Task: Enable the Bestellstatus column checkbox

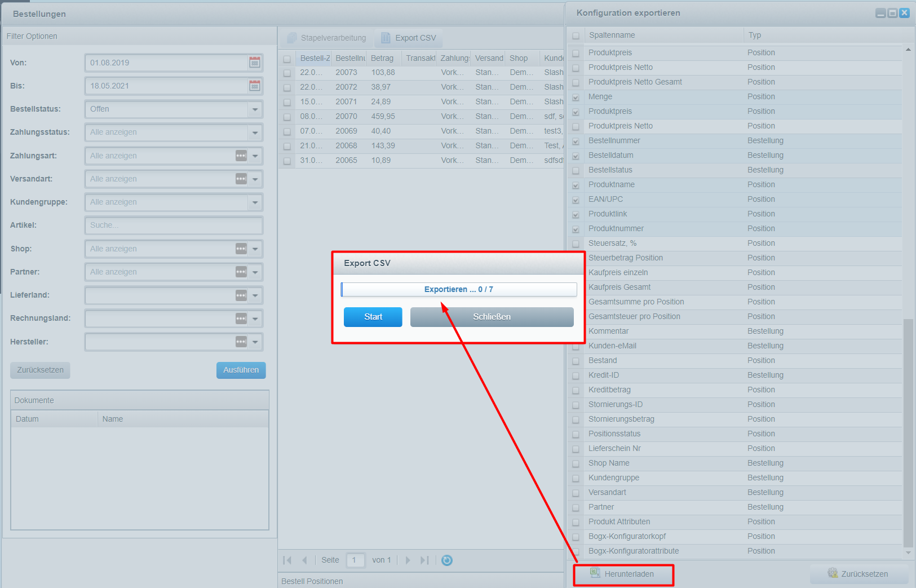Action: pos(576,170)
